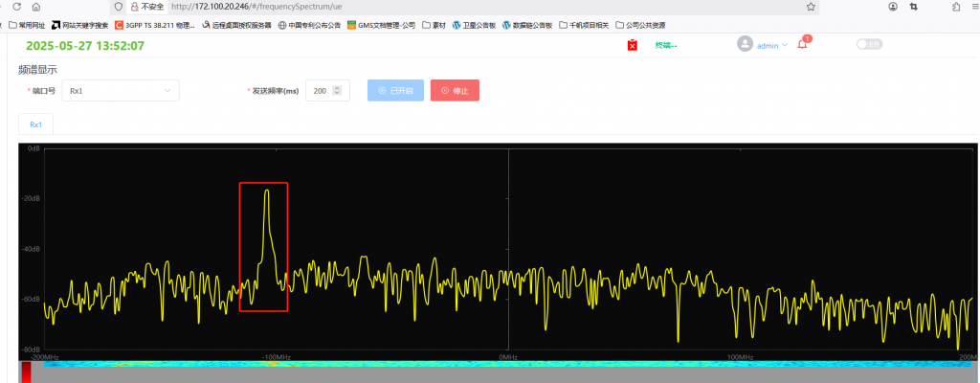Open the 千帆项目相关 bookmark folder
Viewport: 980px width, 383px height.
584,26
